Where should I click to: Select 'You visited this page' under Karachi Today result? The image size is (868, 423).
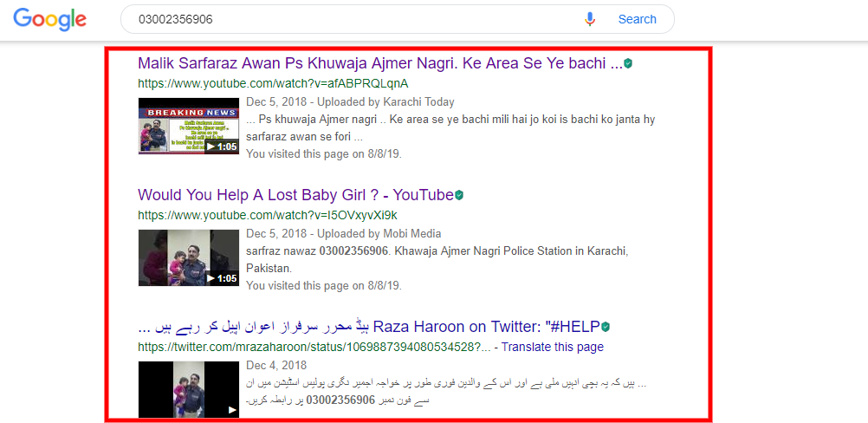pyautogui.click(x=324, y=154)
